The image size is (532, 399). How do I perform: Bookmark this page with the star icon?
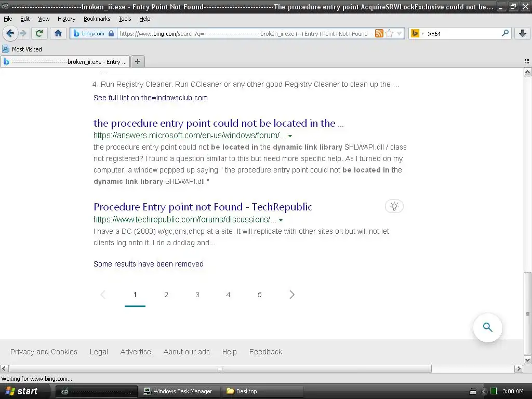coord(390,33)
